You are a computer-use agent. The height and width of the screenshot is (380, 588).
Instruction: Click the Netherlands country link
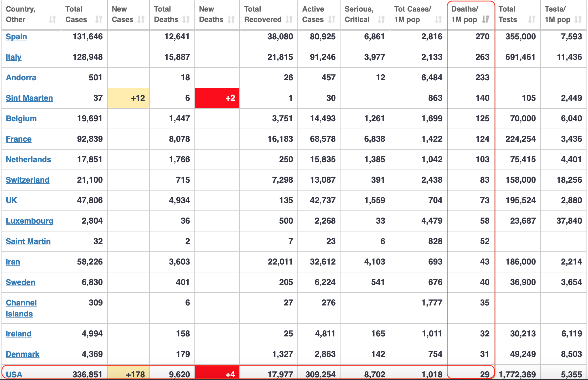tap(28, 160)
